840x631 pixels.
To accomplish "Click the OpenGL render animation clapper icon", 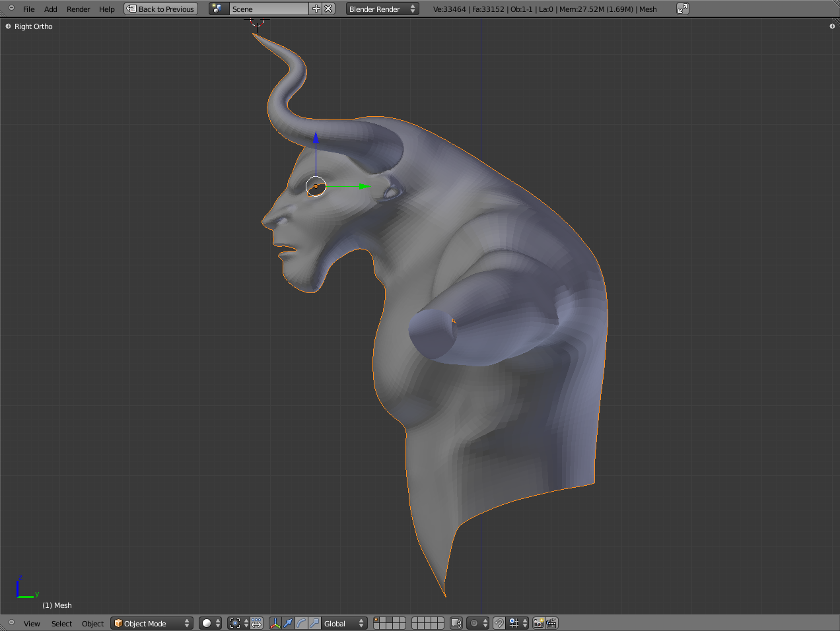I will (551, 623).
